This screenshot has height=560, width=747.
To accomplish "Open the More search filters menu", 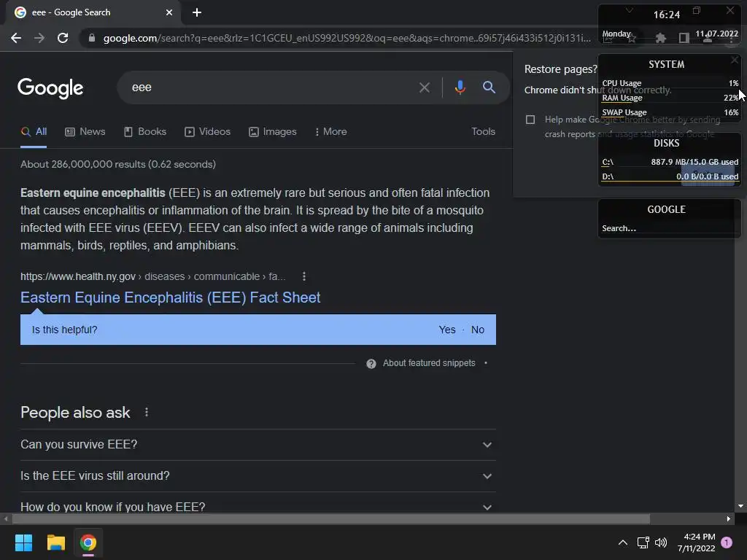I will [x=331, y=131].
